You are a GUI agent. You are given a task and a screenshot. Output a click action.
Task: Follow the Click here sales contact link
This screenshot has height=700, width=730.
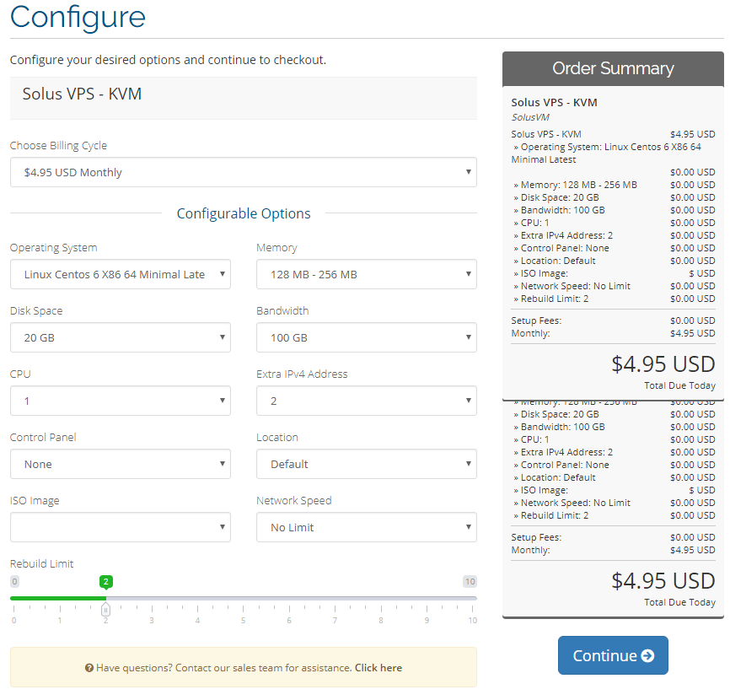click(x=378, y=668)
